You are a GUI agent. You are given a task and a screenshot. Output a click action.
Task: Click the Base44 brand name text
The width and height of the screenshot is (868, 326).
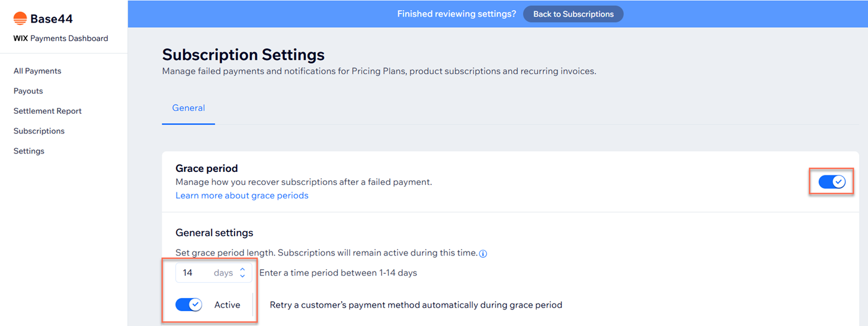[52, 19]
